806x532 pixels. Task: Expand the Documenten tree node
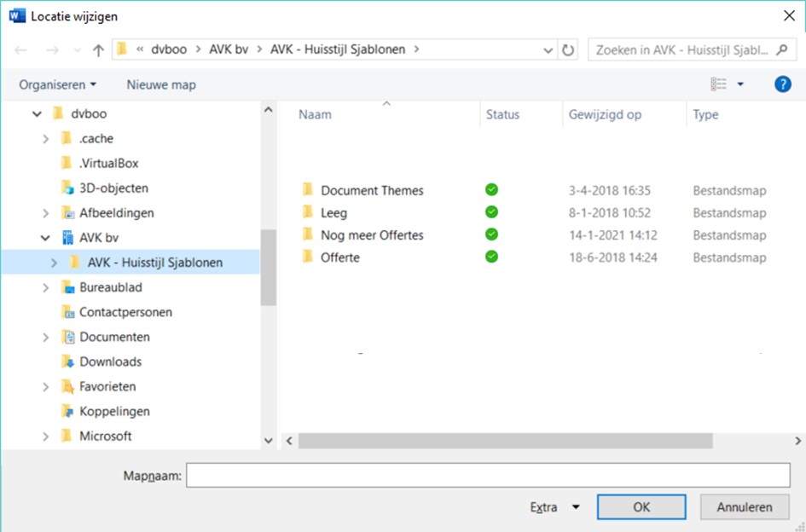(x=46, y=338)
